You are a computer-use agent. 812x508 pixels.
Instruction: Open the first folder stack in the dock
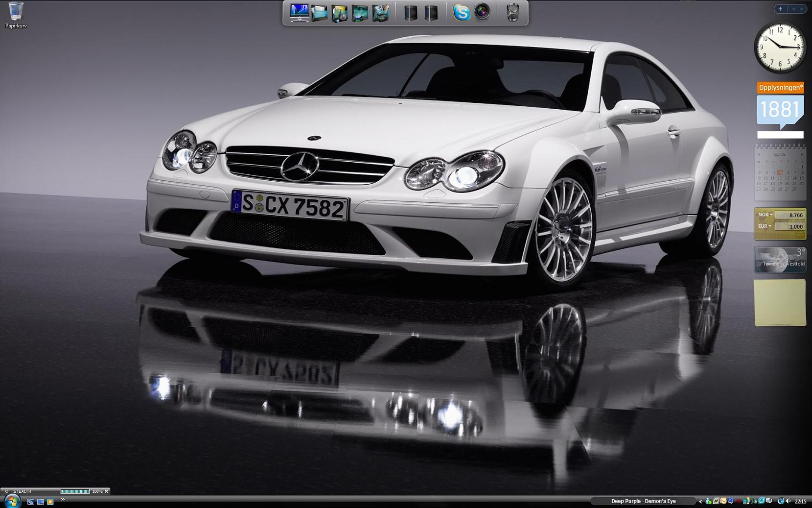tap(319, 12)
